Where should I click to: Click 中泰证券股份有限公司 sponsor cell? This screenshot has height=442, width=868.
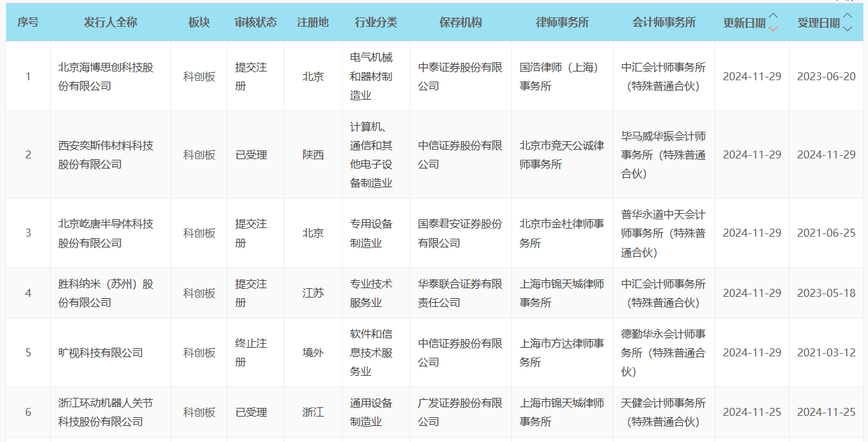pos(460,77)
